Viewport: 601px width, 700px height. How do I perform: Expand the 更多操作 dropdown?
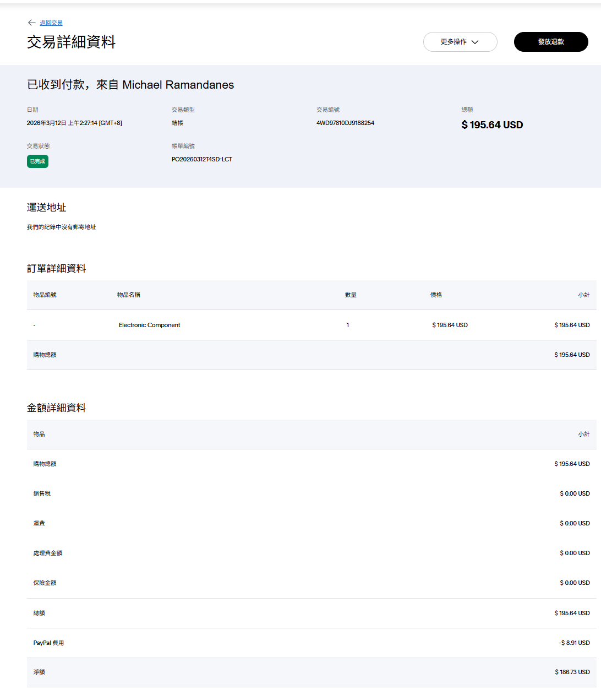[x=460, y=42]
